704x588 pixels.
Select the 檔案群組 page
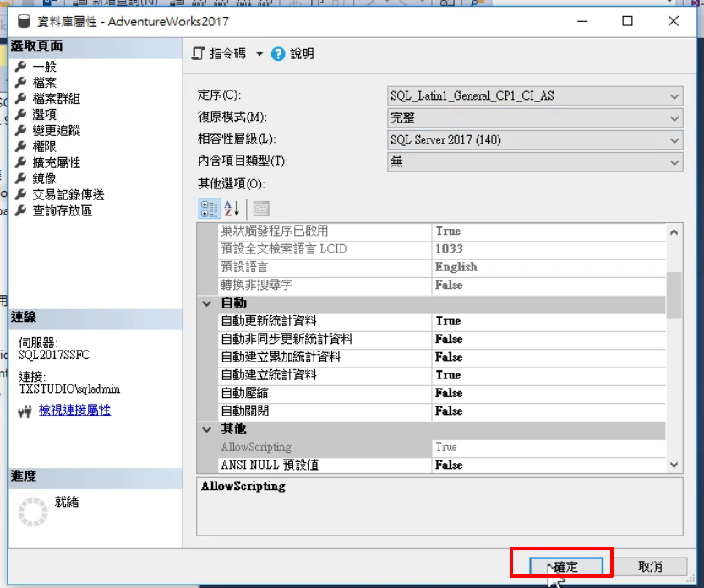[x=57, y=98]
